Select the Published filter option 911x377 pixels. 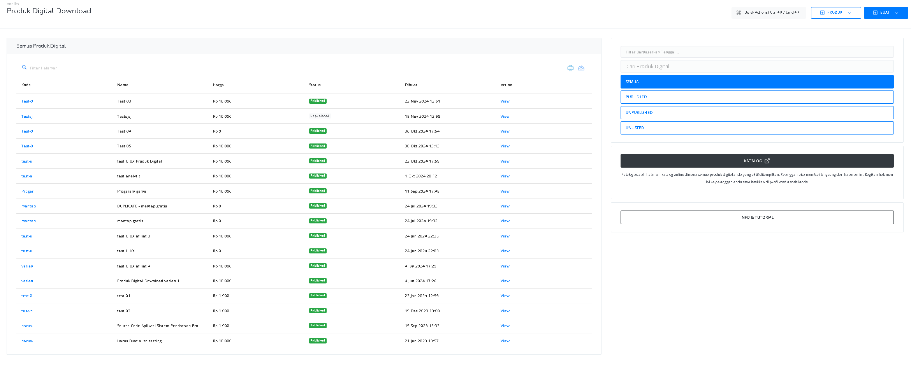click(x=756, y=97)
